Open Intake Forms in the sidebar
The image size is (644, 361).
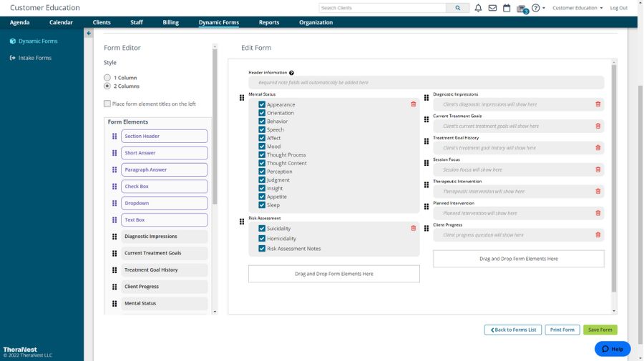(x=31, y=58)
